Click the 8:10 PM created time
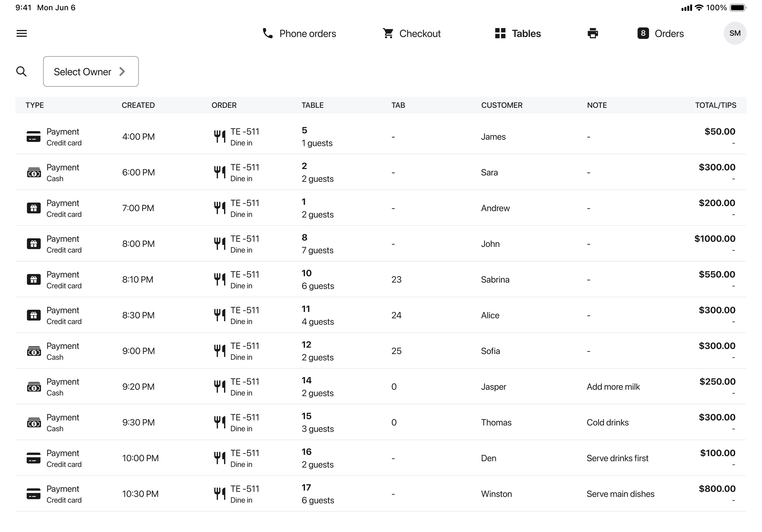Viewport: 762px width, 532px height. click(137, 280)
